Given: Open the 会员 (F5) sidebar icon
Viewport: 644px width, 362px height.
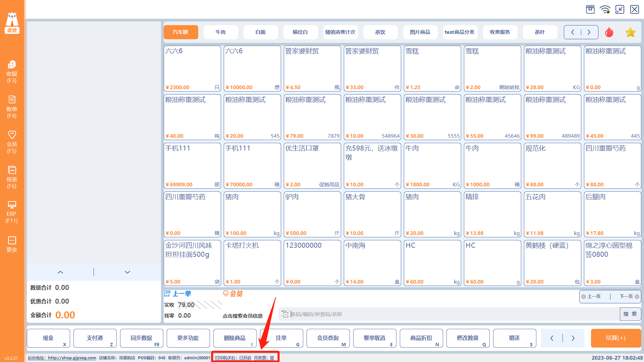Looking at the screenshot, I should [x=12, y=142].
